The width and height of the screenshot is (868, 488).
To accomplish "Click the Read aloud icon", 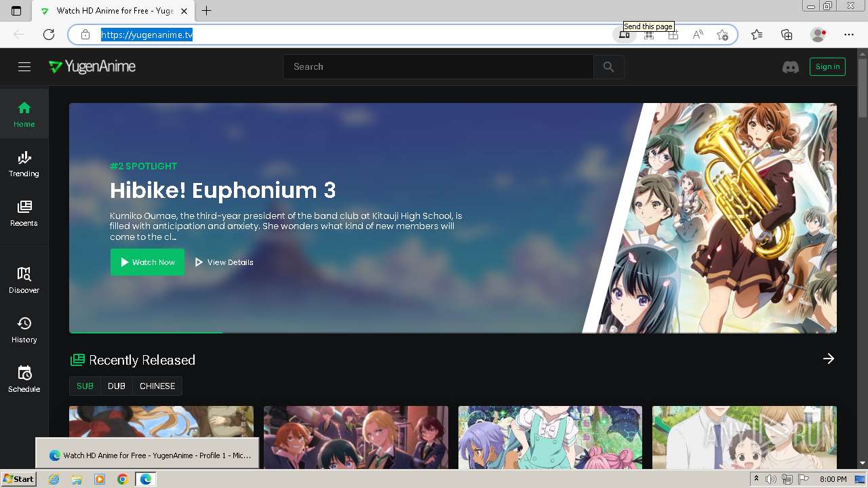I will (x=697, y=35).
